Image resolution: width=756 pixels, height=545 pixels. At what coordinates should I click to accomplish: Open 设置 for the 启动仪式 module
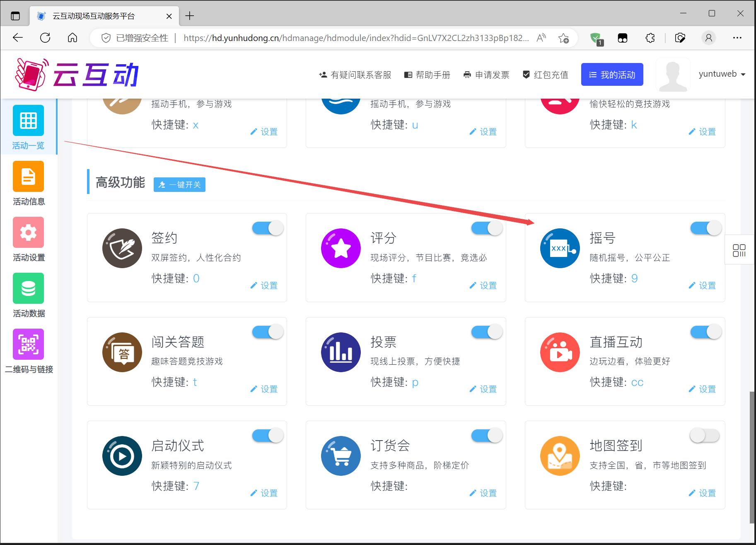point(264,493)
